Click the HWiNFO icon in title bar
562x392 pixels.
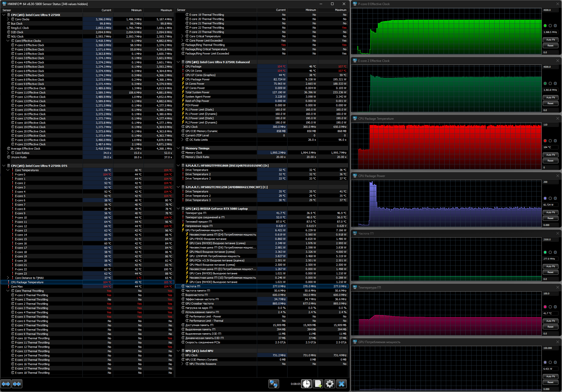(x=4, y=4)
